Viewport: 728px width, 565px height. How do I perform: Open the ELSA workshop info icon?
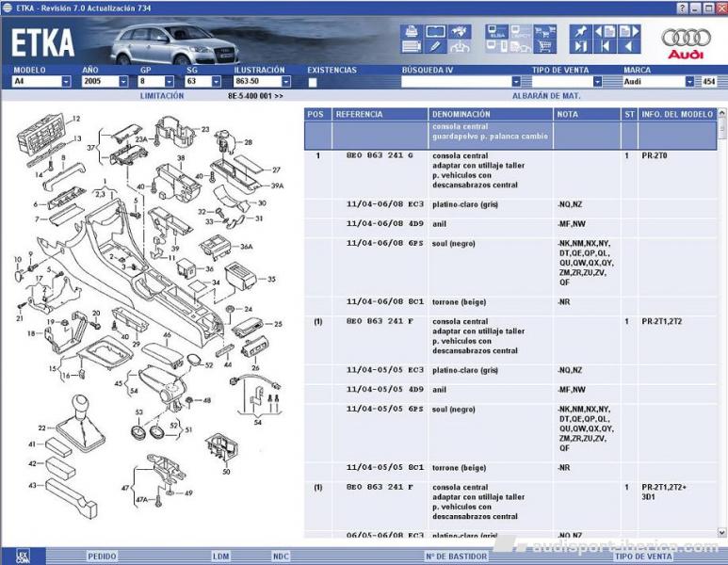point(496,32)
